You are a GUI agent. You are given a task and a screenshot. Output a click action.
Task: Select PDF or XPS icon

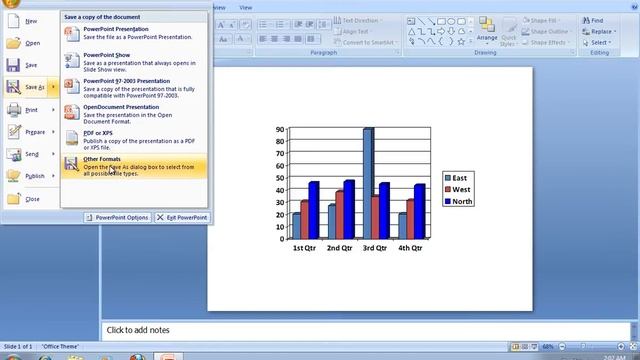[72, 138]
